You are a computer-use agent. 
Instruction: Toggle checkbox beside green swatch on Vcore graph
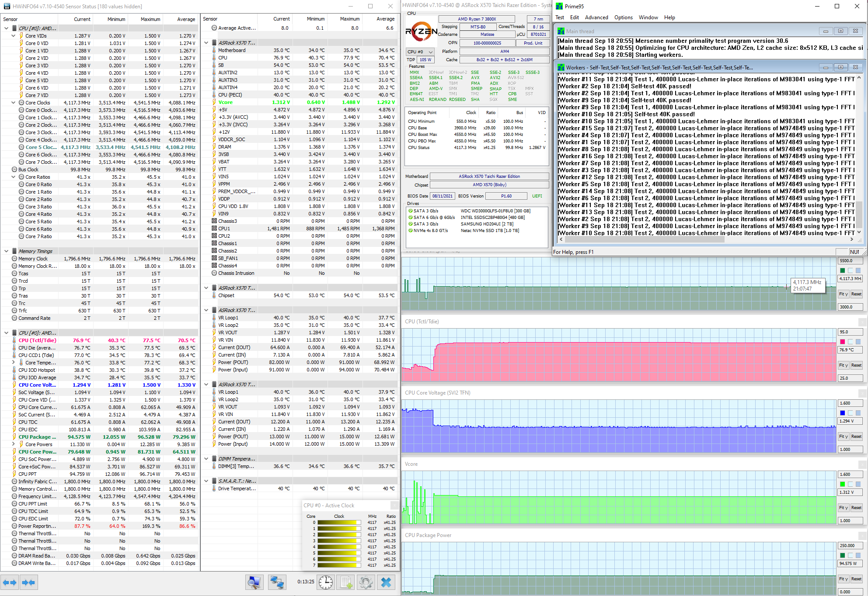pos(851,484)
